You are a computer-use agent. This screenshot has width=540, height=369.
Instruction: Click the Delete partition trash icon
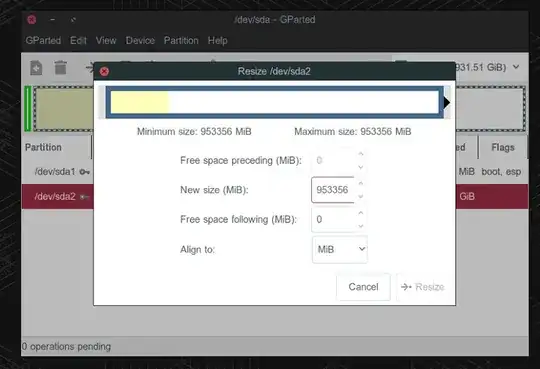pos(61,68)
